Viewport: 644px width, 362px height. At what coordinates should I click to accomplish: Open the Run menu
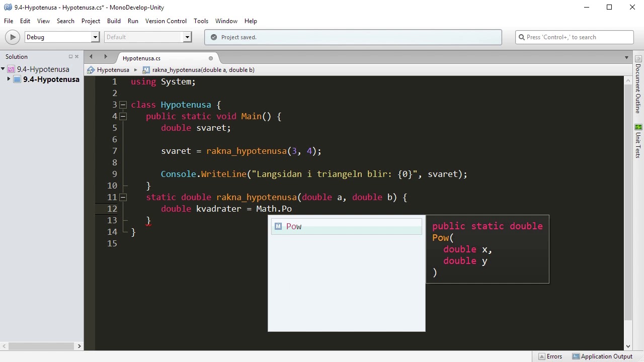point(133,21)
